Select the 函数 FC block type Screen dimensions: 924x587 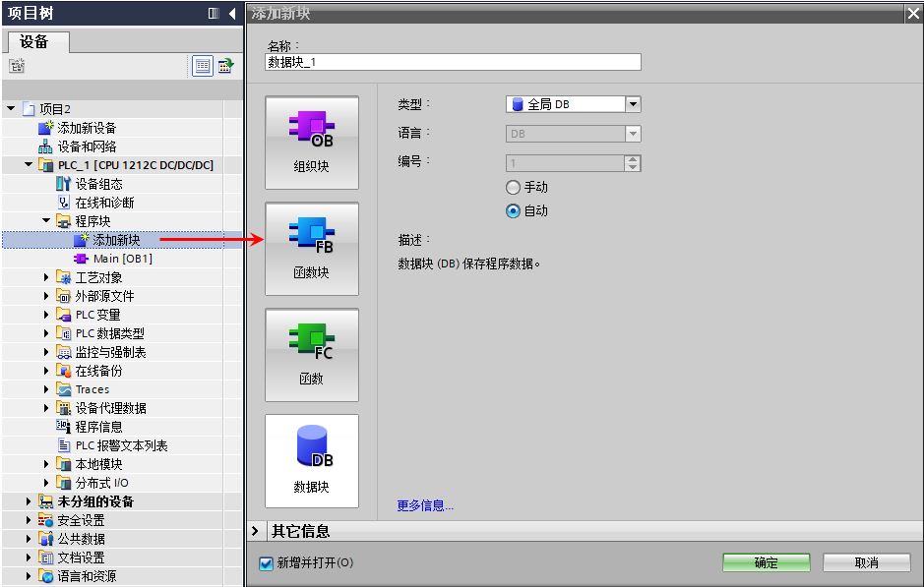pyautogui.click(x=312, y=354)
